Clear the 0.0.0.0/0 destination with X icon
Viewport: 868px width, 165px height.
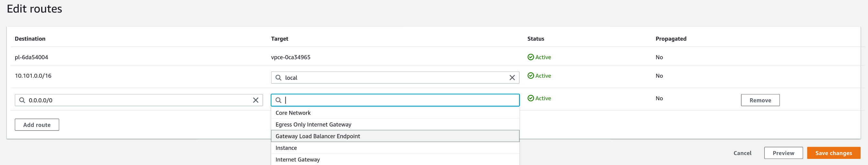pos(255,100)
